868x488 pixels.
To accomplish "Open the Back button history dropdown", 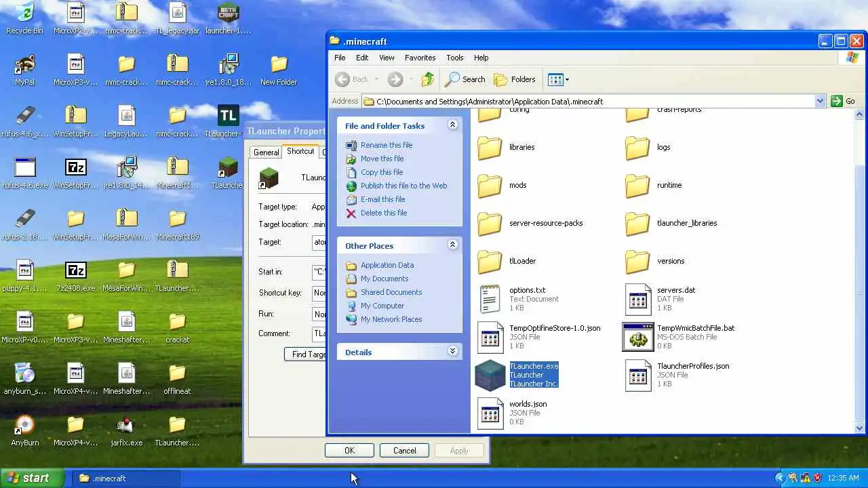I will click(376, 79).
